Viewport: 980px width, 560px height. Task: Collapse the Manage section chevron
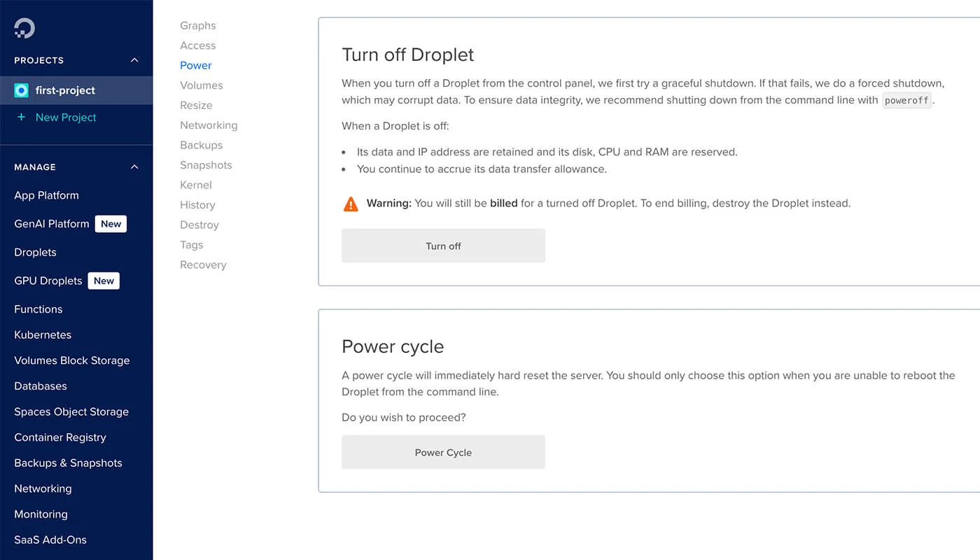click(134, 167)
